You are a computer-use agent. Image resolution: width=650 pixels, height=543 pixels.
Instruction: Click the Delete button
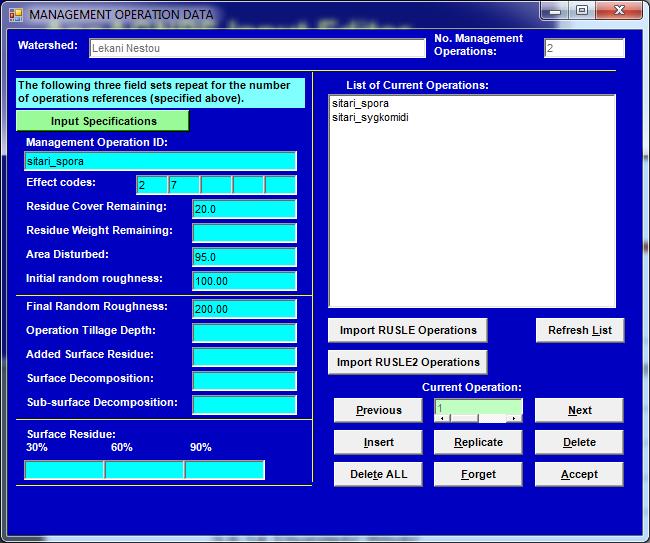tap(579, 442)
